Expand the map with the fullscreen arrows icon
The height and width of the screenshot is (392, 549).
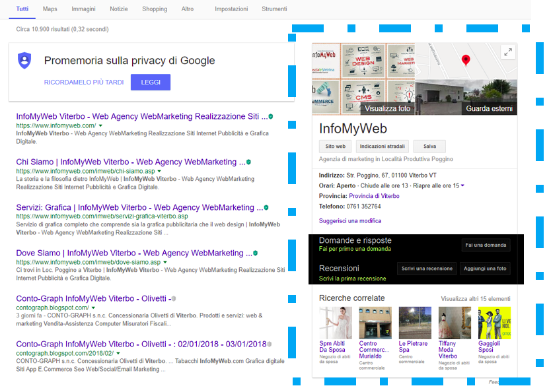pyautogui.click(x=507, y=52)
